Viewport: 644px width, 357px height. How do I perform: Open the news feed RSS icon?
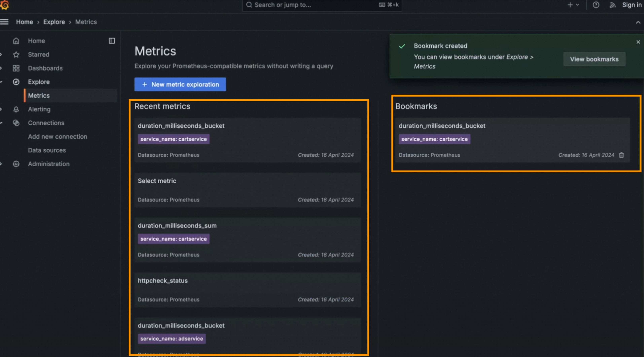pos(613,5)
